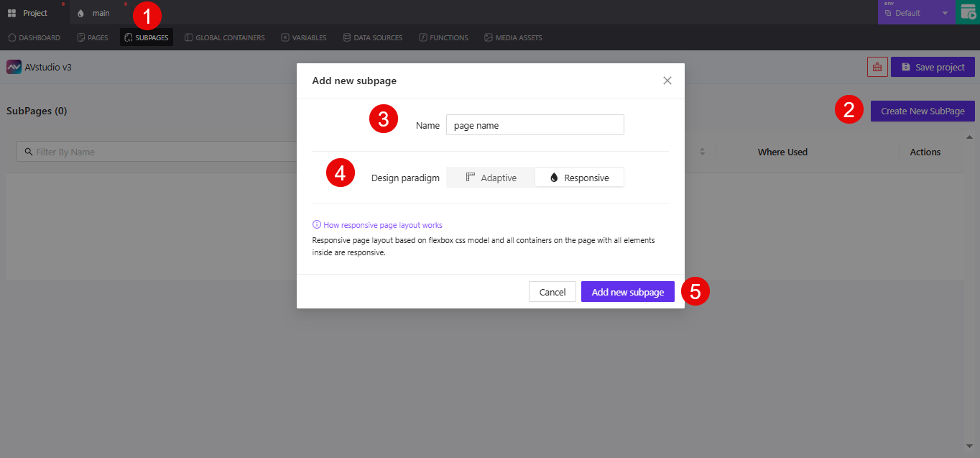Viewport: 980px width, 458px height.
Task: Select the Pages section icon
Action: point(92,37)
